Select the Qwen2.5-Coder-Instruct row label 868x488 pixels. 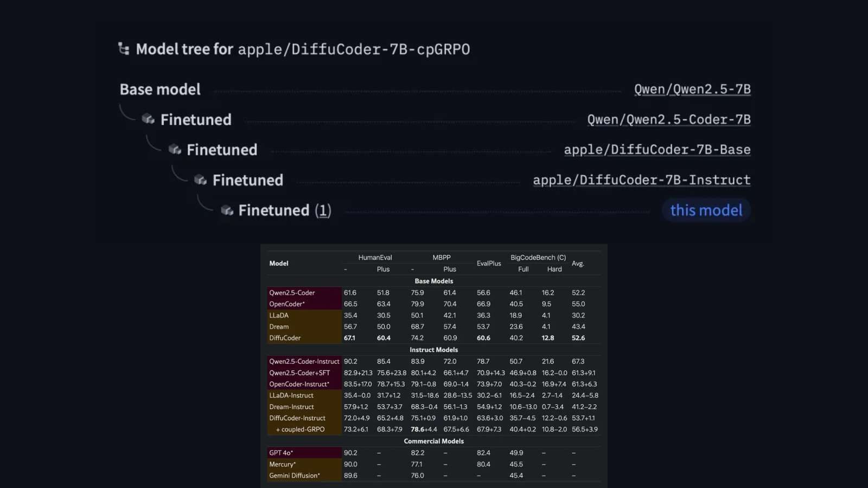pos(304,362)
